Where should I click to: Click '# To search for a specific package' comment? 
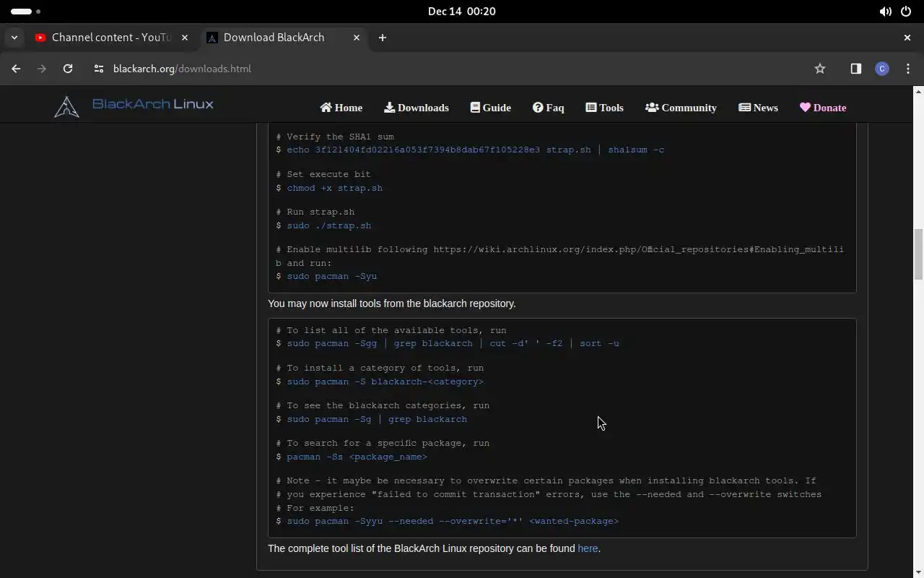[x=383, y=443]
